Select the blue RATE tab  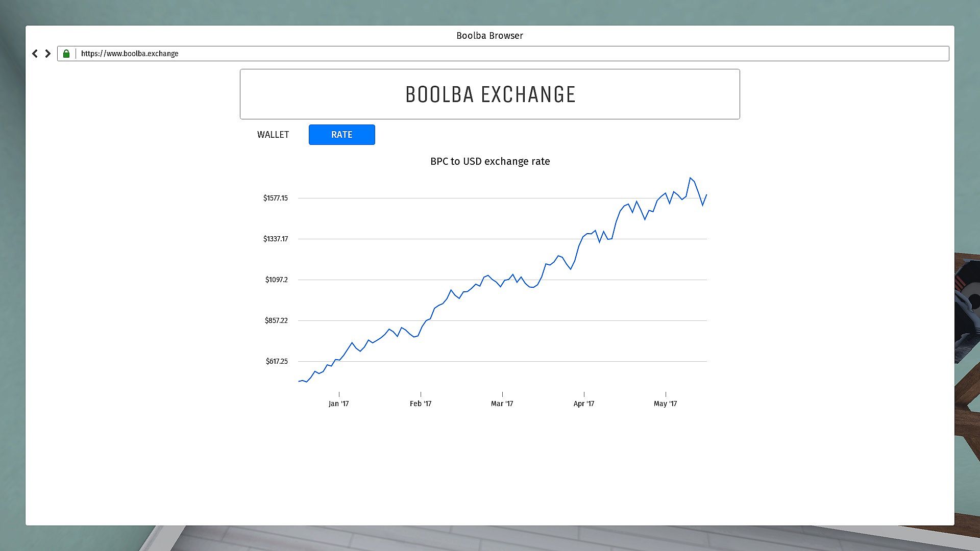[341, 135]
